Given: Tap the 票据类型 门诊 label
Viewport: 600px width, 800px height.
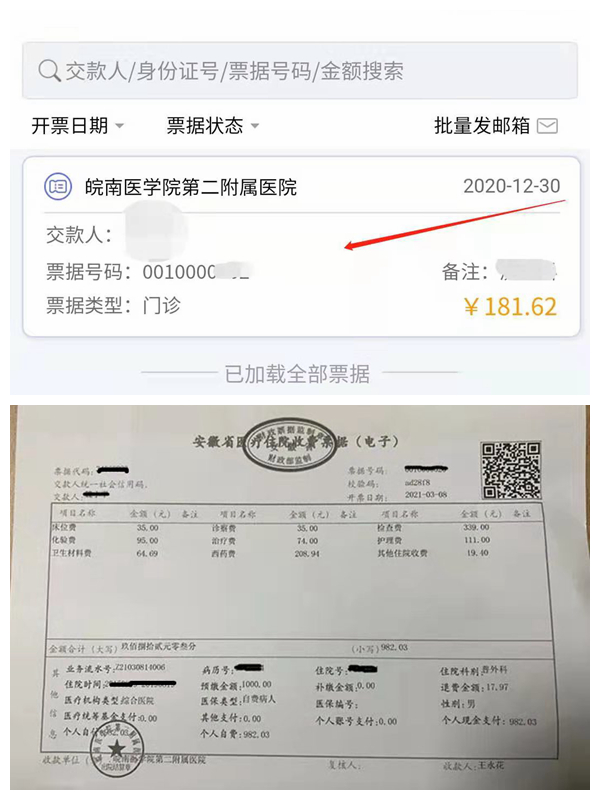Looking at the screenshot, I should click(x=113, y=306).
